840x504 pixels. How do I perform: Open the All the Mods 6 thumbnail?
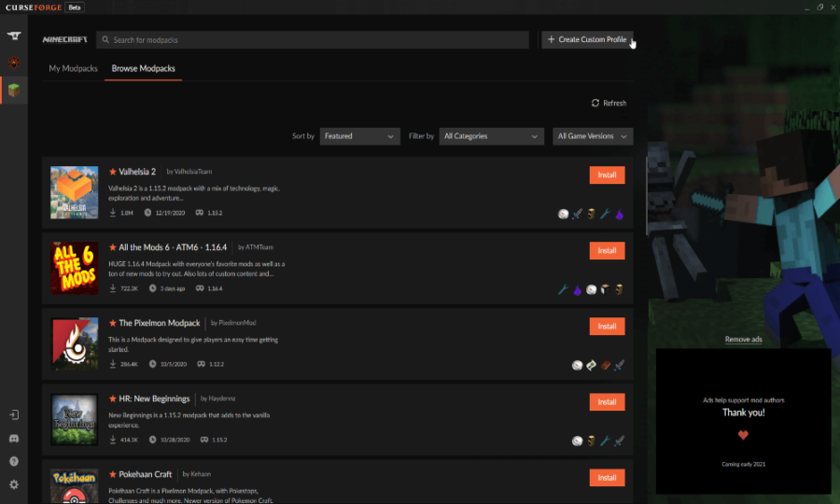(x=75, y=268)
